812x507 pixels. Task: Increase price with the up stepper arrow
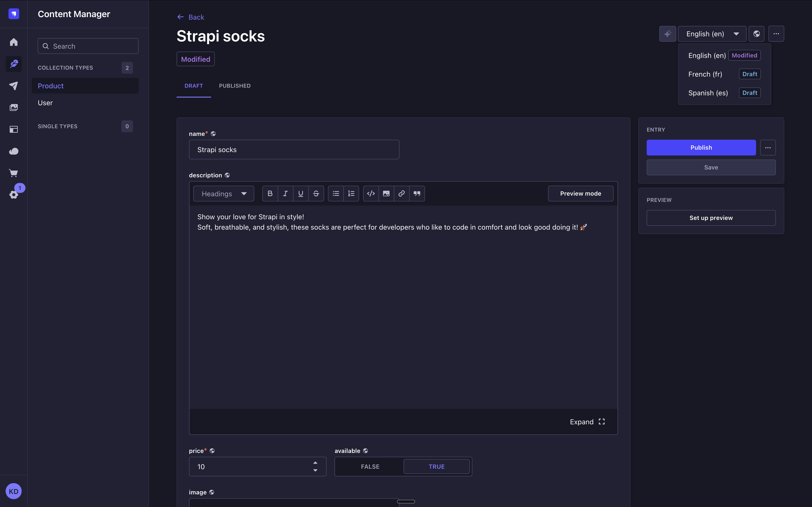point(315,463)
